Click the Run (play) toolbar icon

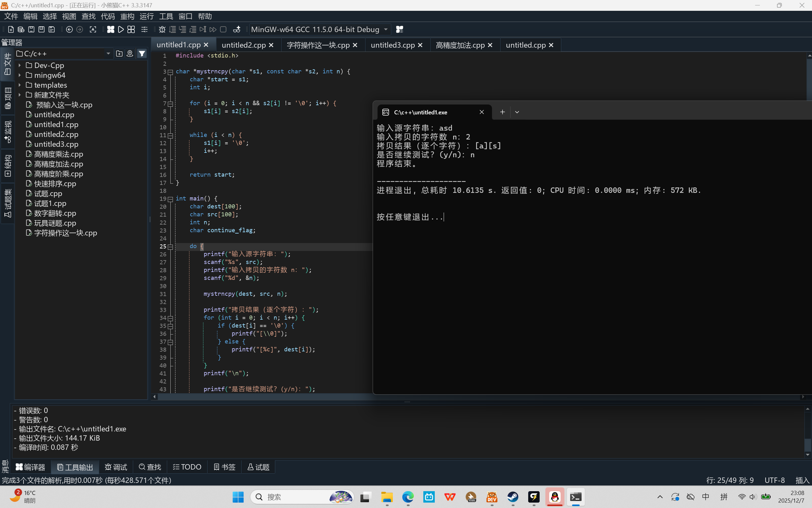click(121, 30)
